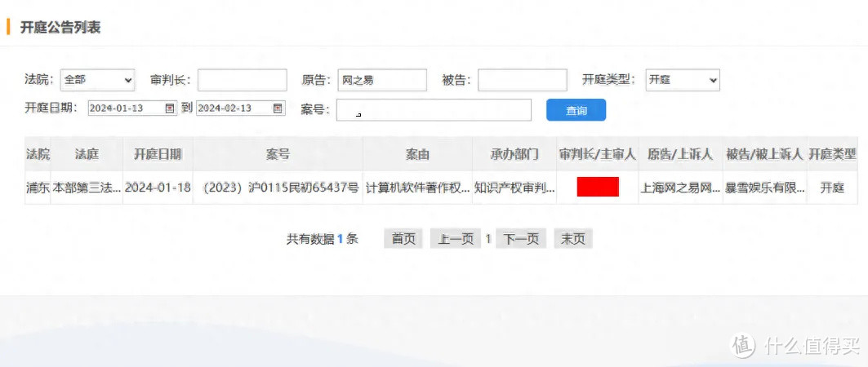The width and height of the screenshot is (868, 367).
Task: Click the blue 查询 search button
Action: pos(576,110)
